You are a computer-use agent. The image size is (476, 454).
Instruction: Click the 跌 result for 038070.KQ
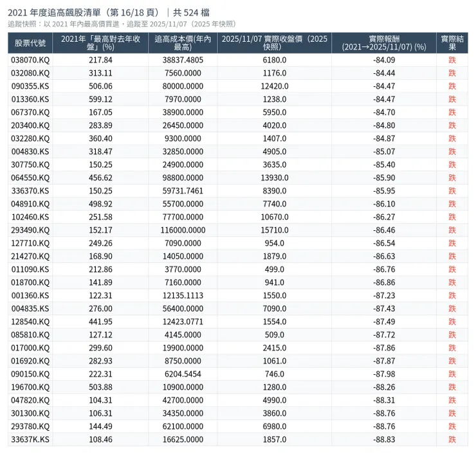tap(452, 60)
